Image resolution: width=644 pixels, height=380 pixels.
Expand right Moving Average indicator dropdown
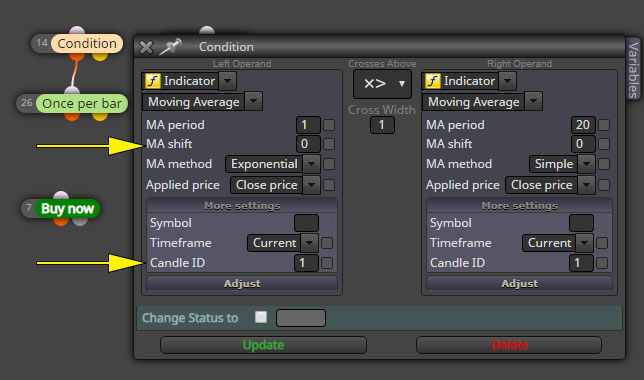coord(534,101)
